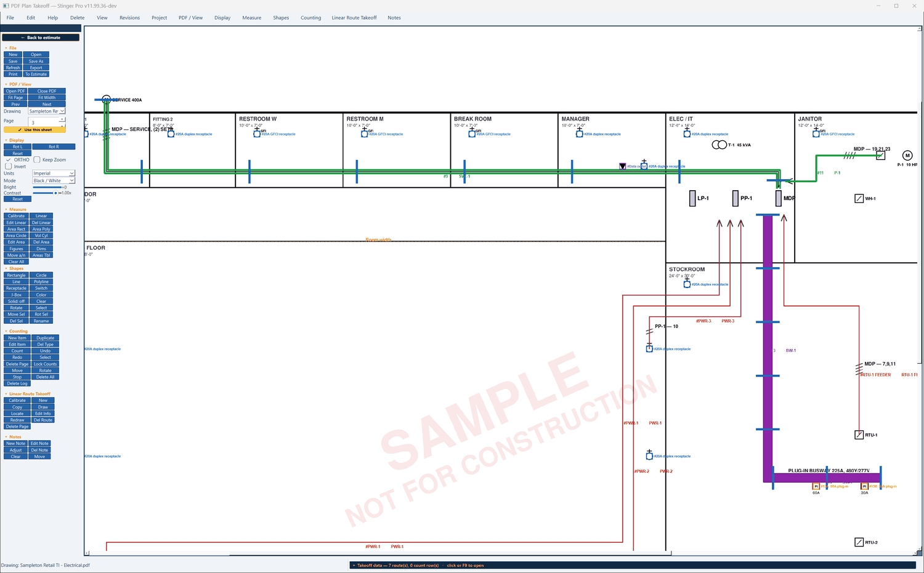Click the 30A plug-in unit symbol on busway
The height and width of the screenshot is (573, 924).
point(864,486)
